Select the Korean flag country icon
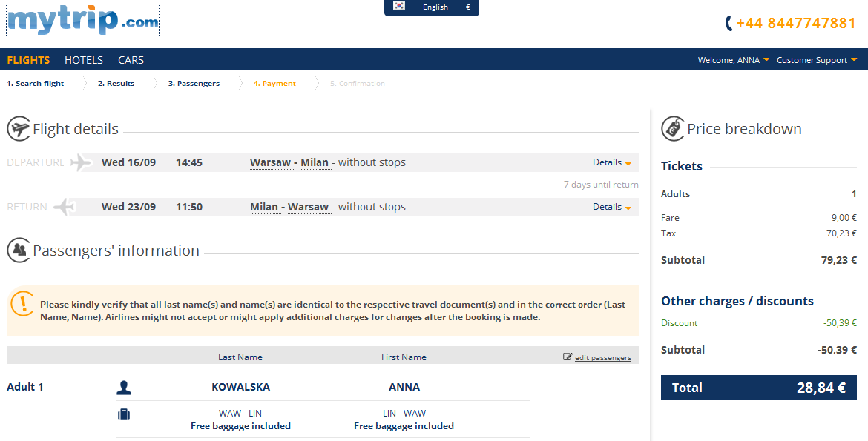 coord(398,6)
